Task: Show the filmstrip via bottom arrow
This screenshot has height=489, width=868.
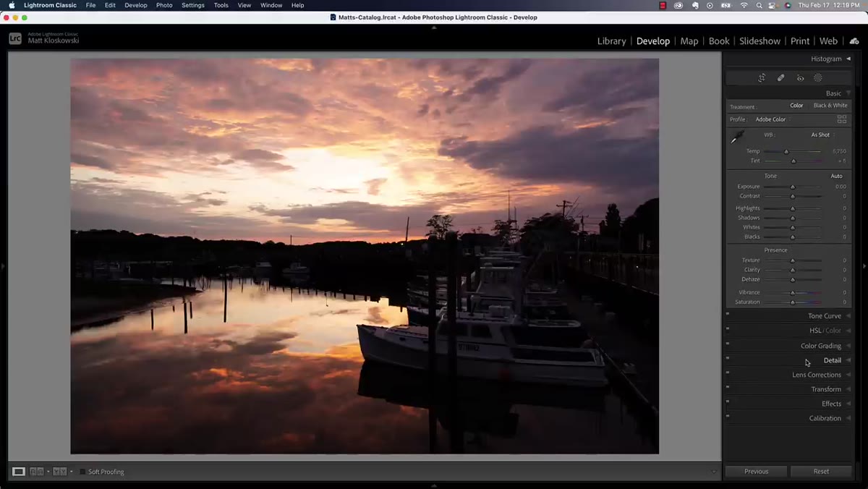Action: [434, 485]
